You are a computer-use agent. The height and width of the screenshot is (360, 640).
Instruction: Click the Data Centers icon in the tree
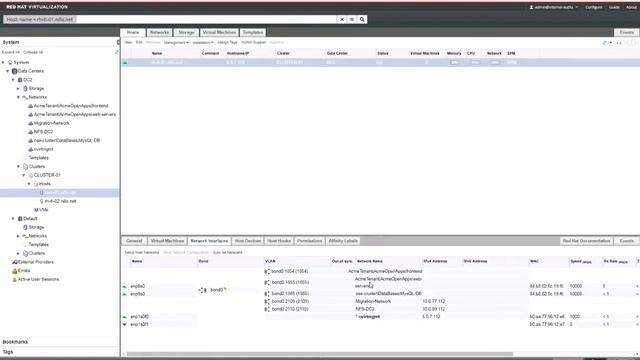(x=15, y=71)
